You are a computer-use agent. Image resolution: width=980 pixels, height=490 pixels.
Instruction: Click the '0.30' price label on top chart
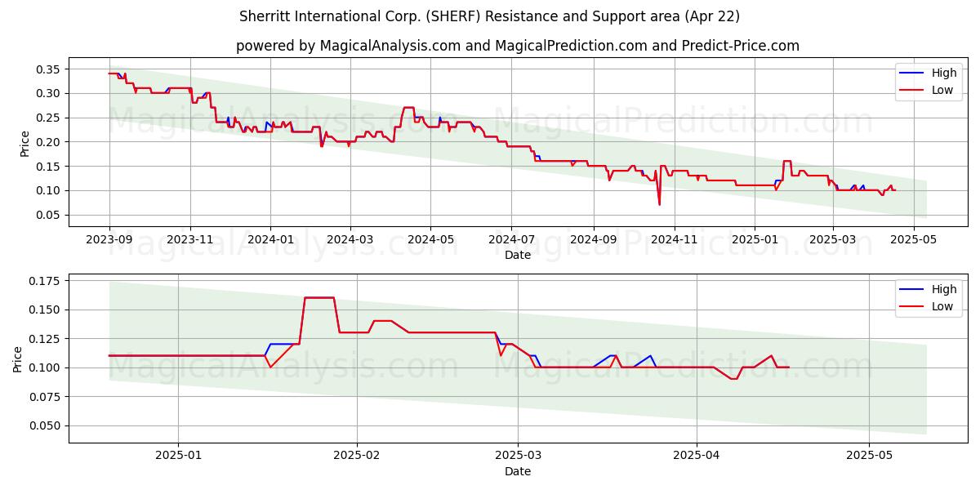click(x=49, y=93)
